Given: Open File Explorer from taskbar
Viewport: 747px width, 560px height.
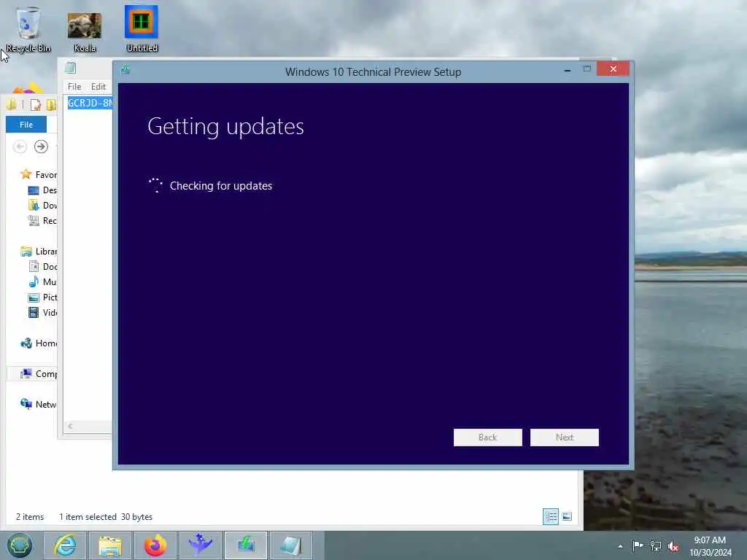Looking at the screenshot, I should pyautogui.click(x=110, y=545).
